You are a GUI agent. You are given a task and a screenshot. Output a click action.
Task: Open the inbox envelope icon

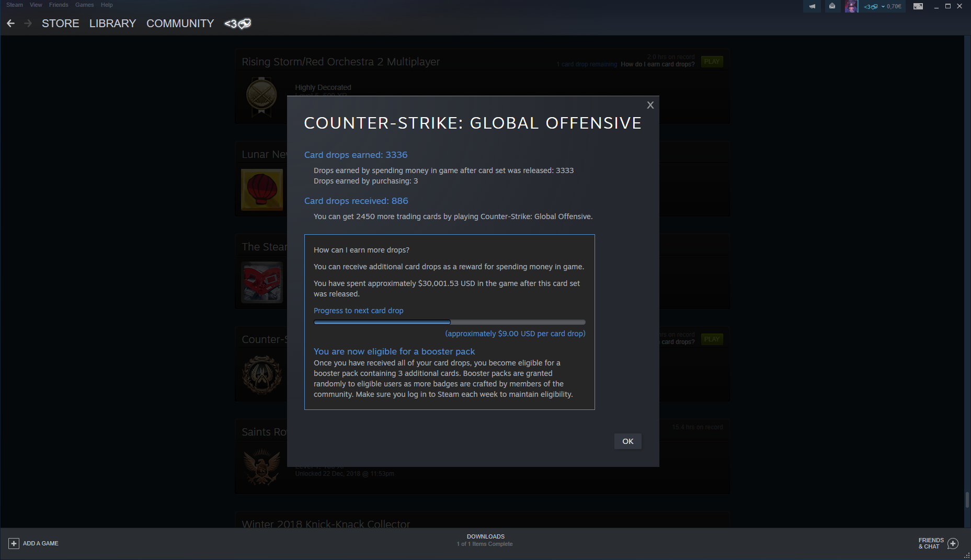tap(832, 6)
